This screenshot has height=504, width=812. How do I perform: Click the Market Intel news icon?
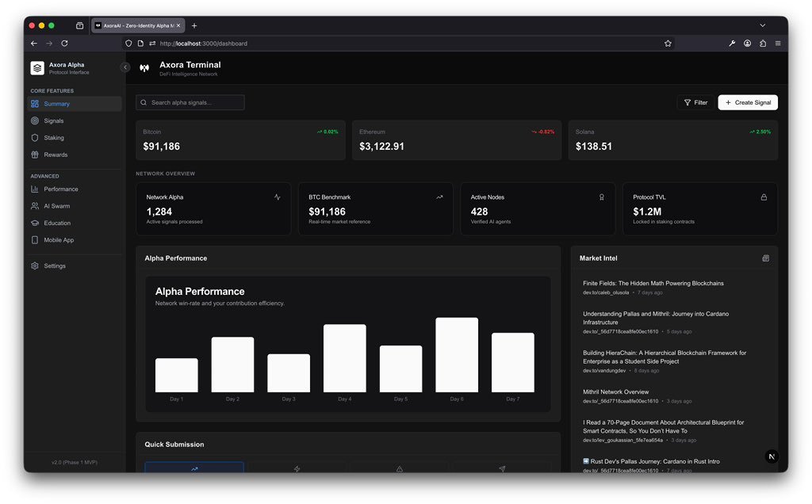pos(765,258)
